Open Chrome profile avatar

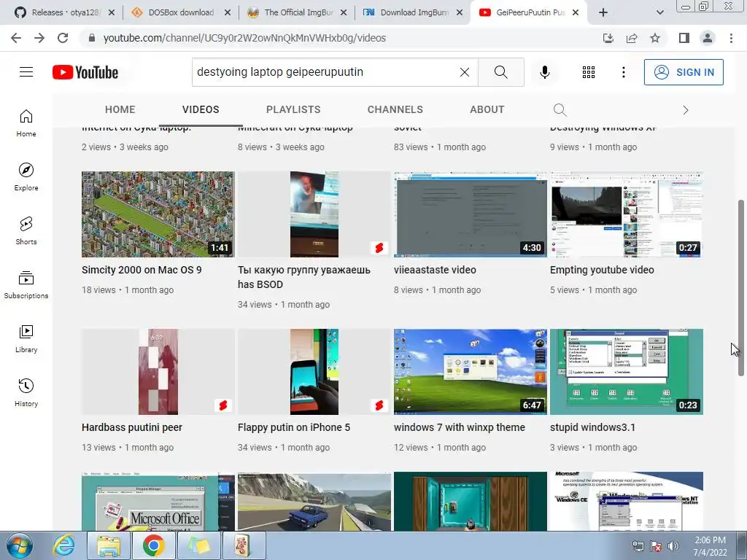coord(708,38)
